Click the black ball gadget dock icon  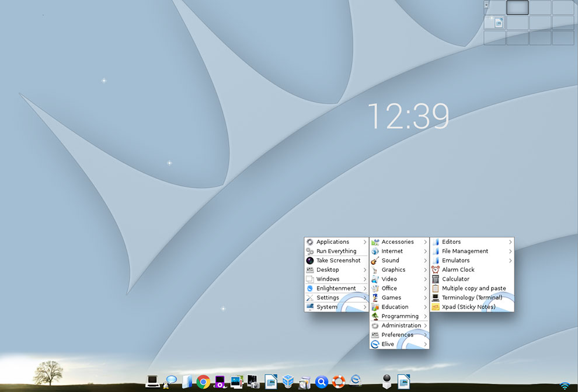click(387, 381)
